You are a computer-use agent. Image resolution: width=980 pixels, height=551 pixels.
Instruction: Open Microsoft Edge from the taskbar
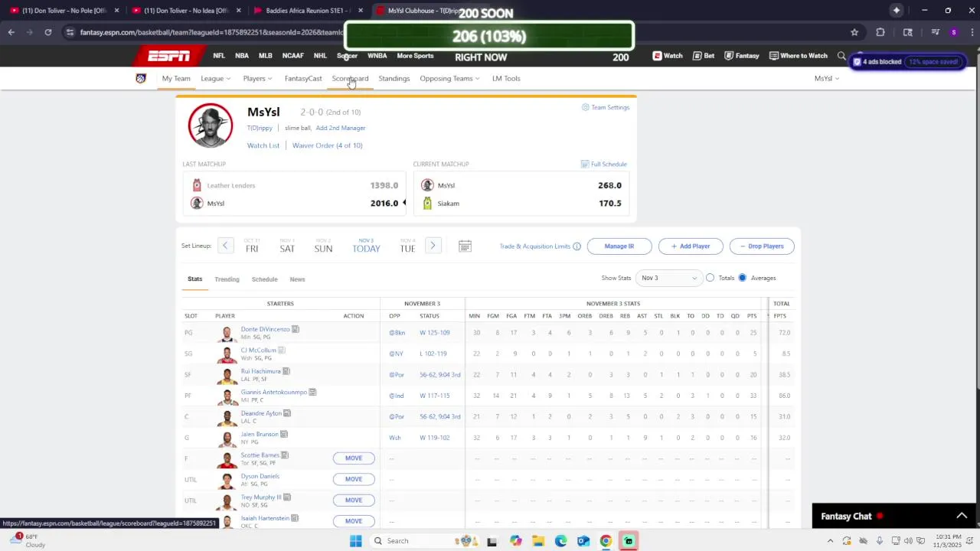pyautogui.click(x=560, y=541)
